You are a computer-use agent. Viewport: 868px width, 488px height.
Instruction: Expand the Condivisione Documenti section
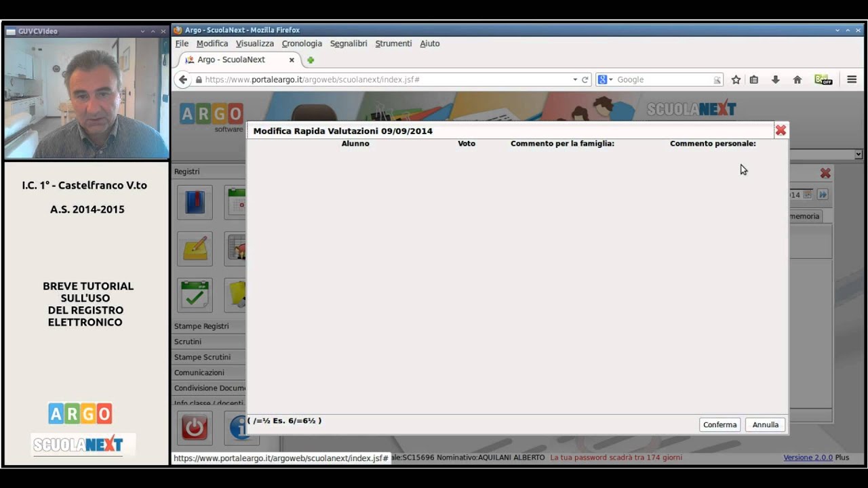pos(209,388)
